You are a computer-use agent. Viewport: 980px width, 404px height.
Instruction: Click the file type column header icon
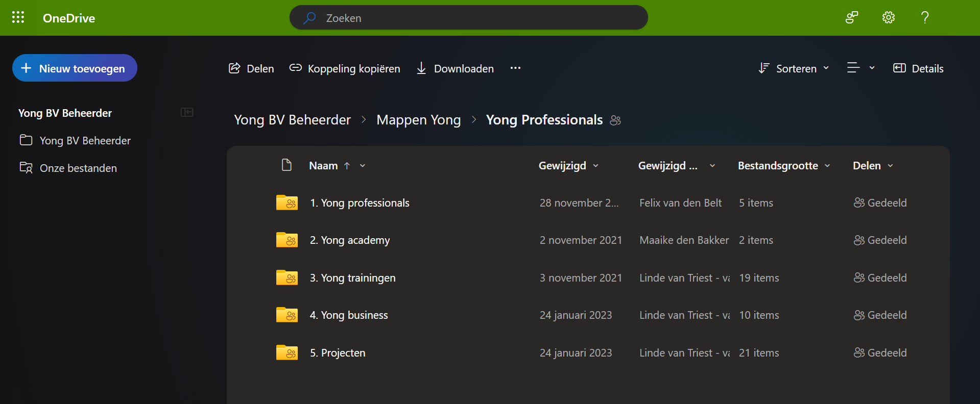(286, 165)
